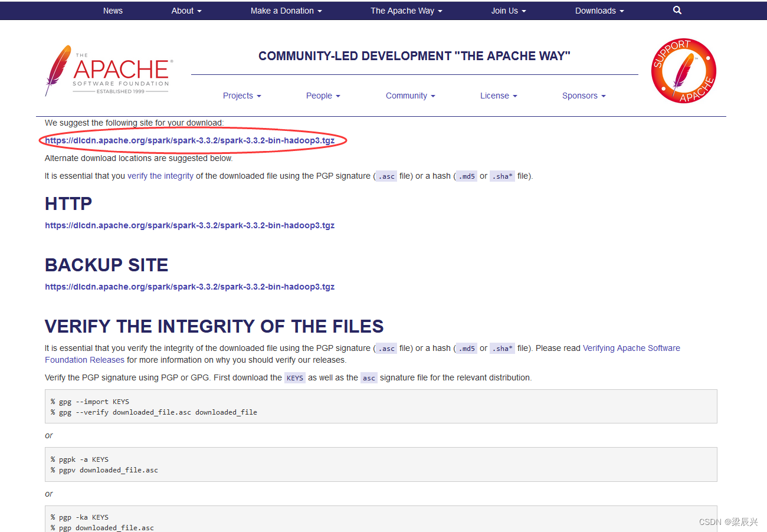The height and width of the screenshot is (532, 767).
Task: Open the People dropdown
Action: [323, 96]
